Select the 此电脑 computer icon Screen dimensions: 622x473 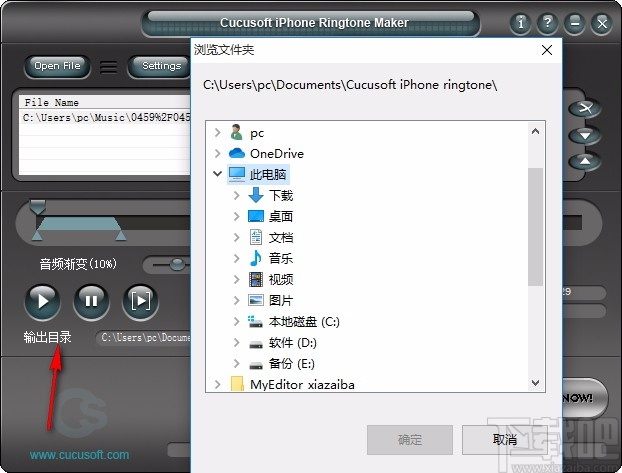237,174
